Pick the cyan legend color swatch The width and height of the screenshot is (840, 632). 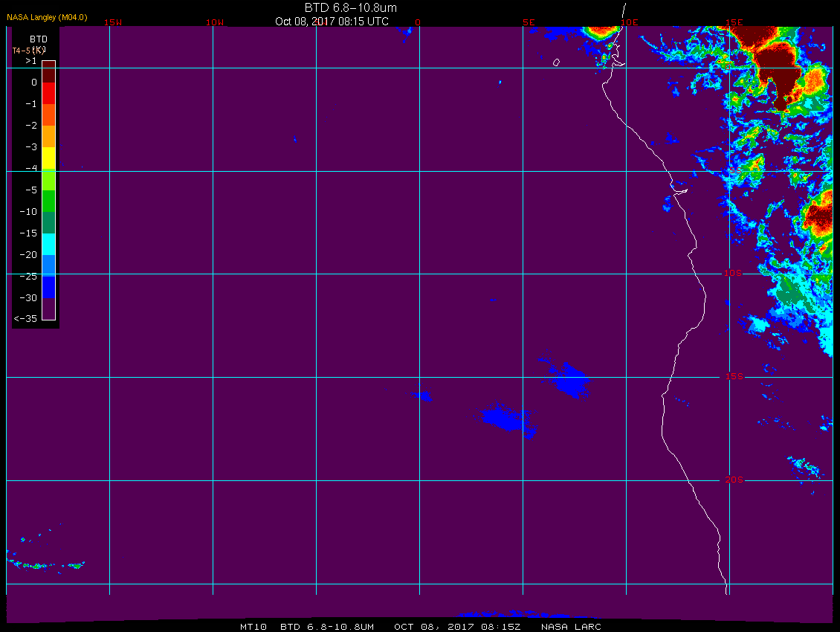pos(49,244)
